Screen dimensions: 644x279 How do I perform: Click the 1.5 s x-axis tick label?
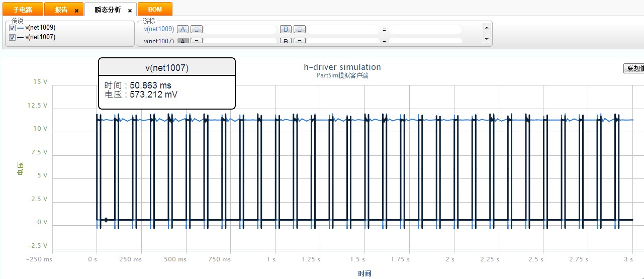pyautogui.click(x=357, y=259)
